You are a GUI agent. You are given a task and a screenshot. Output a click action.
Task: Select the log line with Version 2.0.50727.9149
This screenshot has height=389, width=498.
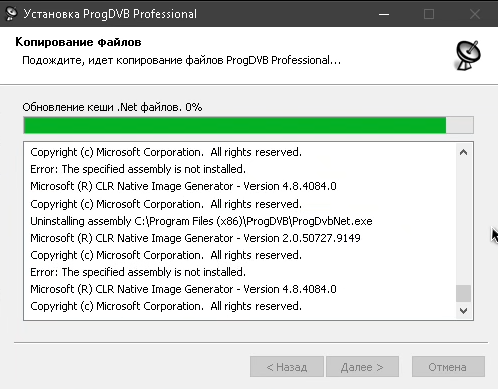click(x=195, y=238)
